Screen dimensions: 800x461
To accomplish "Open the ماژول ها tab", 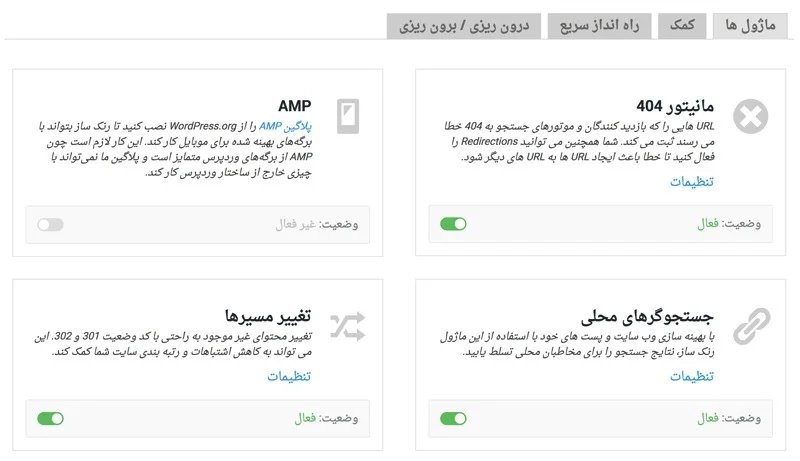I will click(x=750, y=26).
